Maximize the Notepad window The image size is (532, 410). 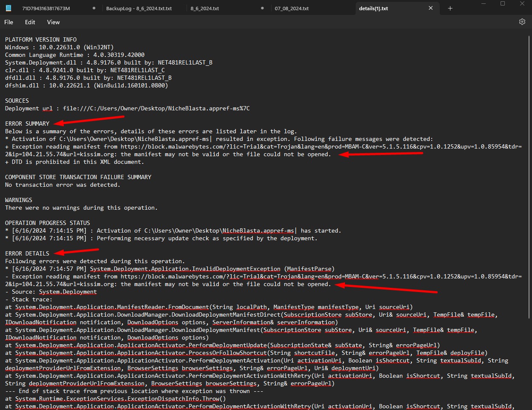(x=503, y=4)
